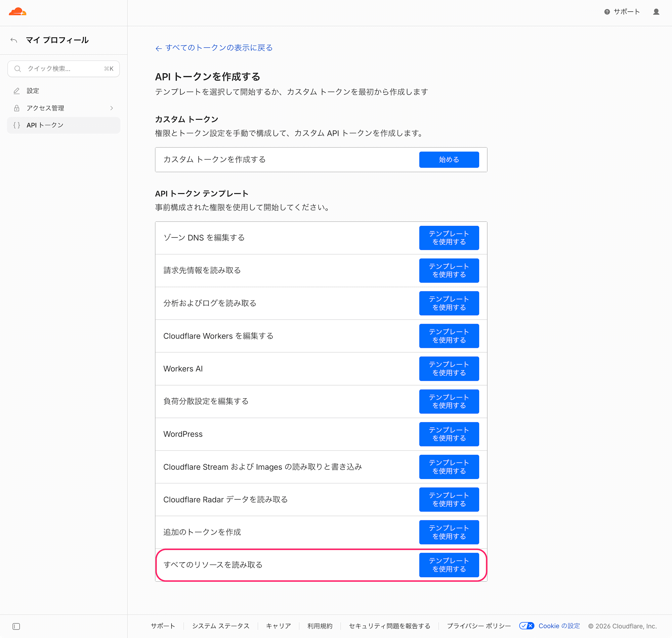
Task: Click the マイ プロフィール heading
Action: [57, 40]
